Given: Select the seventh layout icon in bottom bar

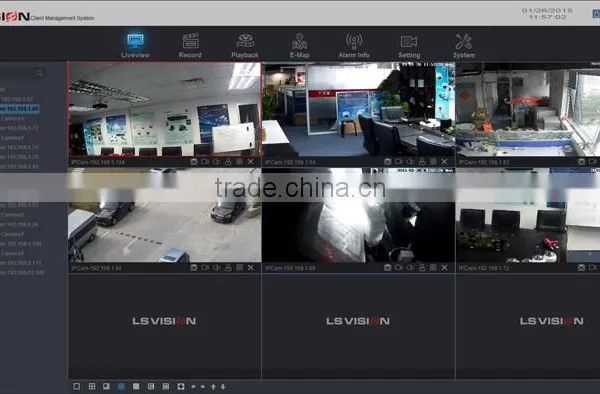Looking at the screenshot, I should [166, 386].
